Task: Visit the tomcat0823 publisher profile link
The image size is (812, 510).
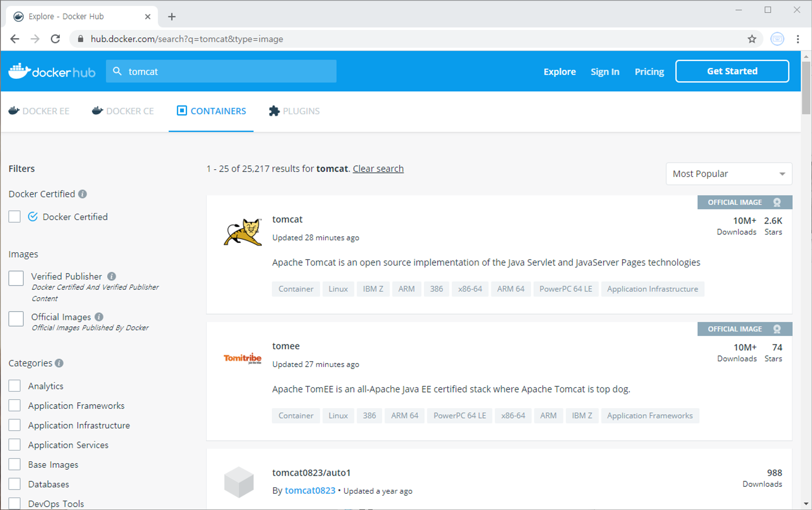Action: (x=310, y=491)
